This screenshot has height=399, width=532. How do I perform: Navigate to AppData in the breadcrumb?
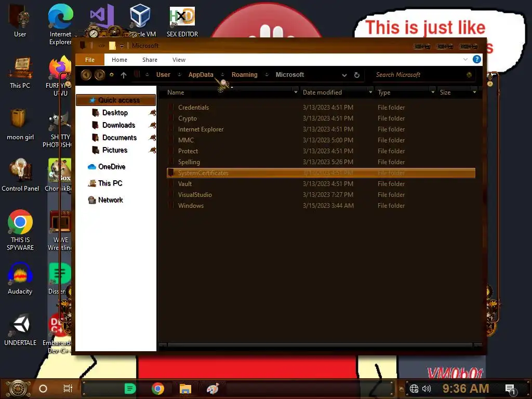click(x=201, y=75)
